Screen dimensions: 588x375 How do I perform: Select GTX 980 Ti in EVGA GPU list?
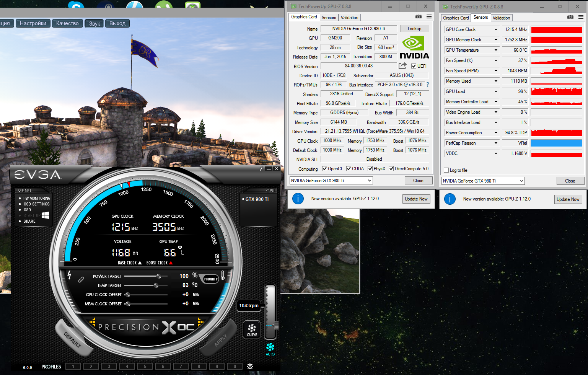(x=257, y=199)
